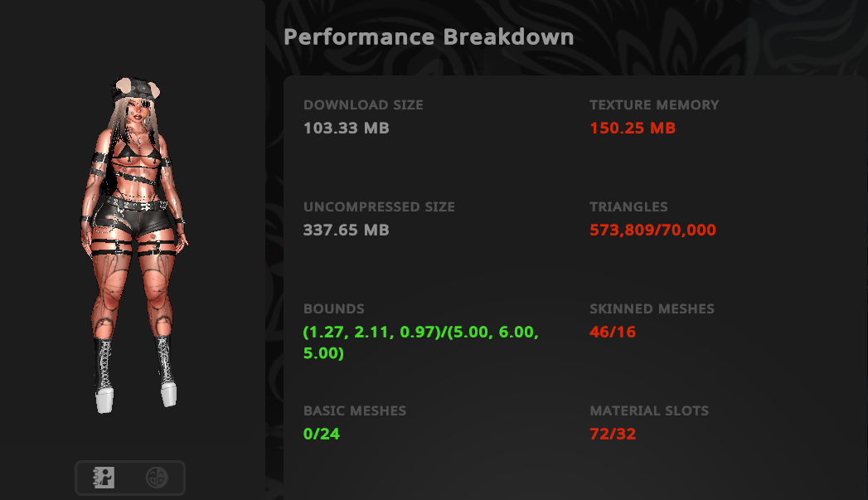Click the Material Slots label
Screen dimensions: 868x500
tap(649, 410)
